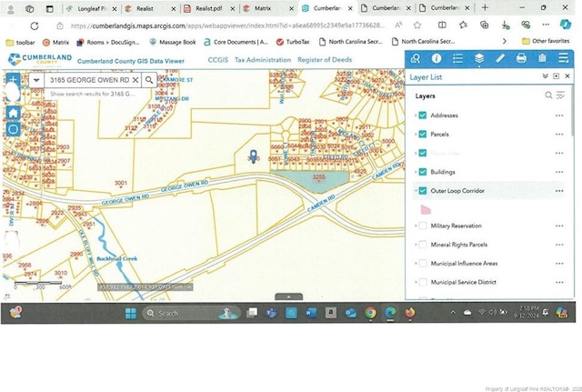Toggle the faded third layer checkbox
The width and height of the screenshot is (582, 392).
422,153
